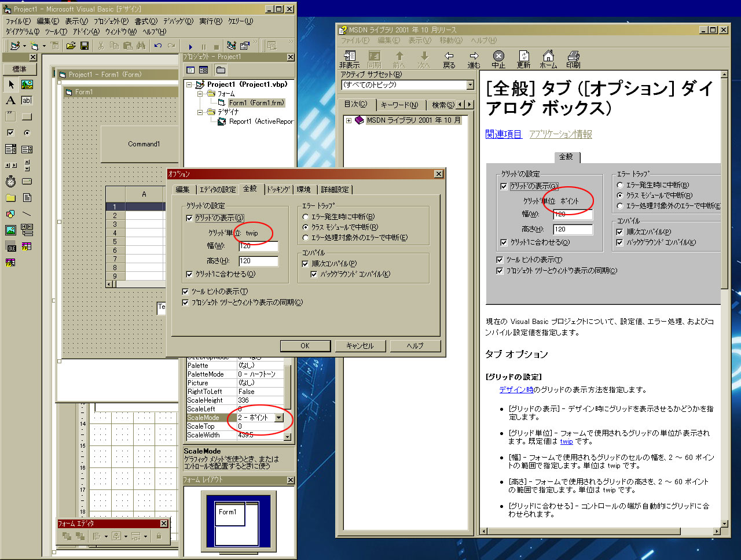The width and height of the screenshot is (741, 560).
Task: Select エラー処理対象外のエラーで中断 radio button
Action: [x=306, y=238]
